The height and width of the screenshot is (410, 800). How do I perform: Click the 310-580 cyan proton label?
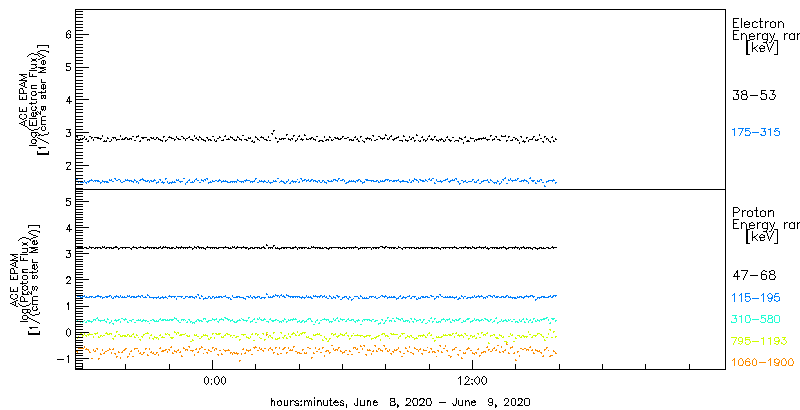756,320
